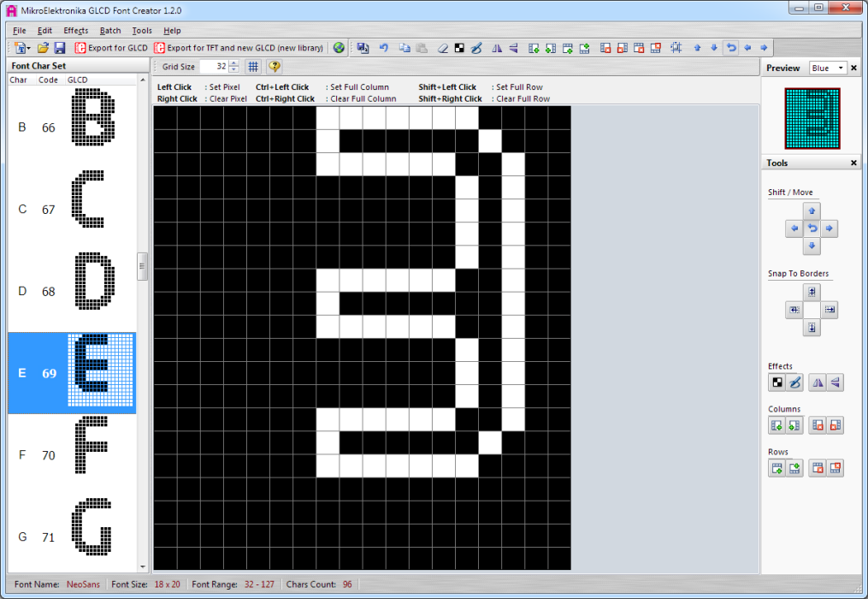Open the grid help question mark icon
The image size is (868, 599).
point(274,67)
